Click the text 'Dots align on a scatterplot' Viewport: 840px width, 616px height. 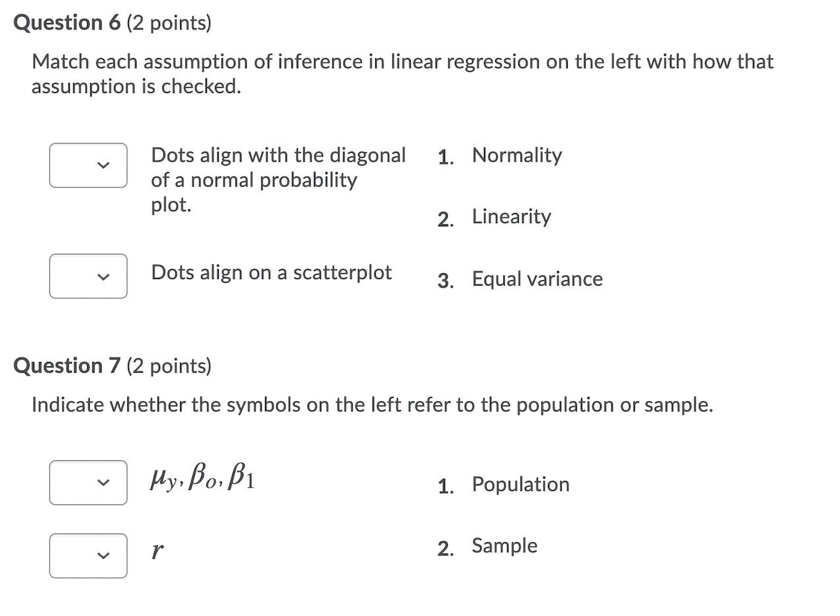click(x=272, y=272)
